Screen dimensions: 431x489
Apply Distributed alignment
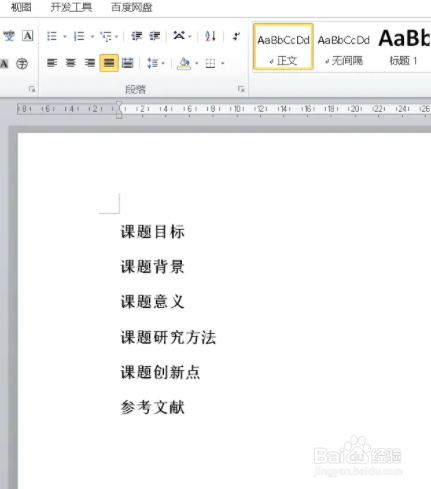coord(128,63)
